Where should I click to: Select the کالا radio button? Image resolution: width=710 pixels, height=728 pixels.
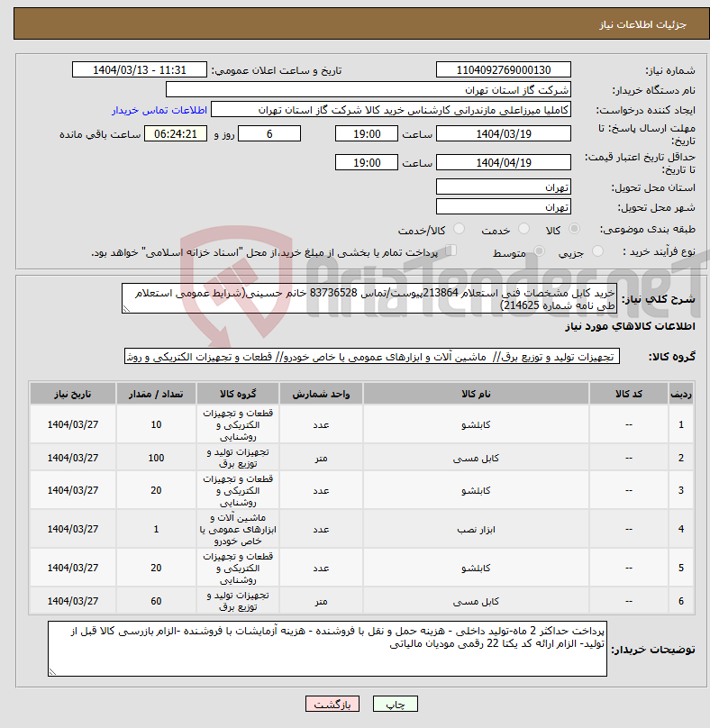[575, 229]
